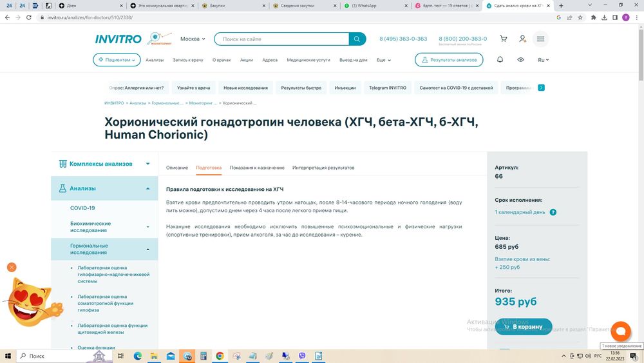Click the site search magnifier button
The width and height of the screenshot is (644, 363).
[x=357, y=39]
